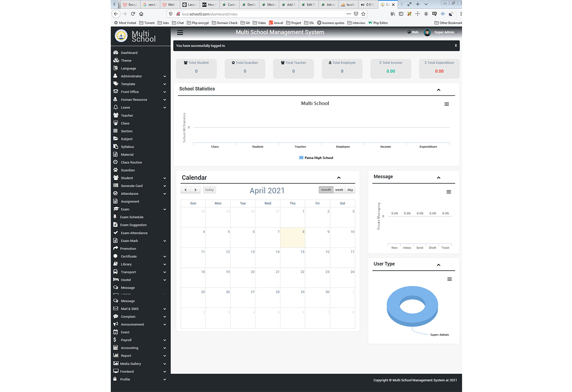Switch calendar to day view
The width and height of the screenshot is (572, 392).
(350, 190)
